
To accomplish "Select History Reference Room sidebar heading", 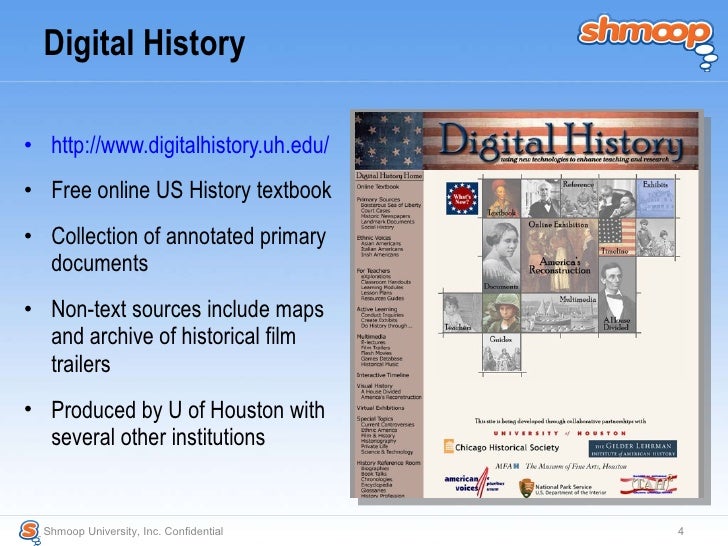I will click(x=388, y=463).
